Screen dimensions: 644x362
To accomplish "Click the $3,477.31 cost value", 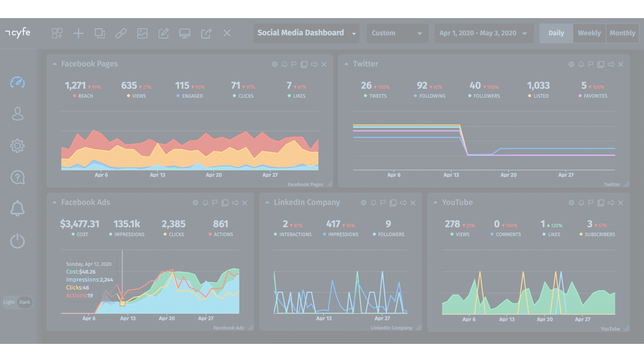I will click(79, 224).
